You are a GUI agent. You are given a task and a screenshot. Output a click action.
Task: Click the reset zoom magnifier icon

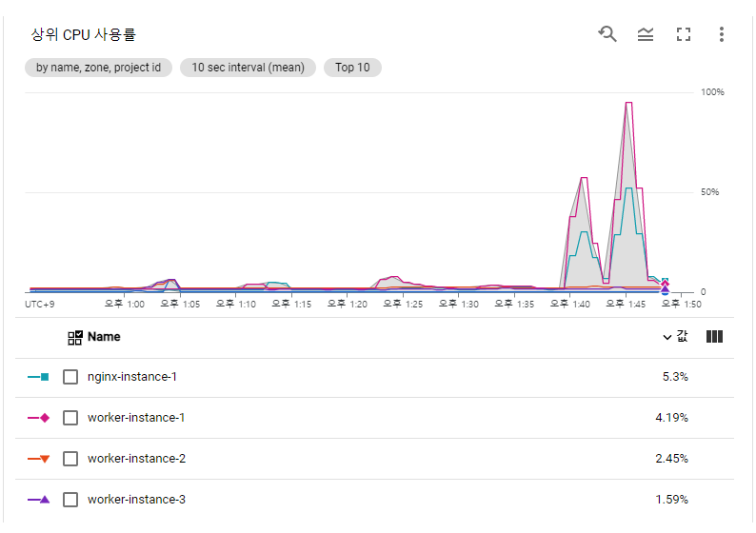click(x=607, y=34)
